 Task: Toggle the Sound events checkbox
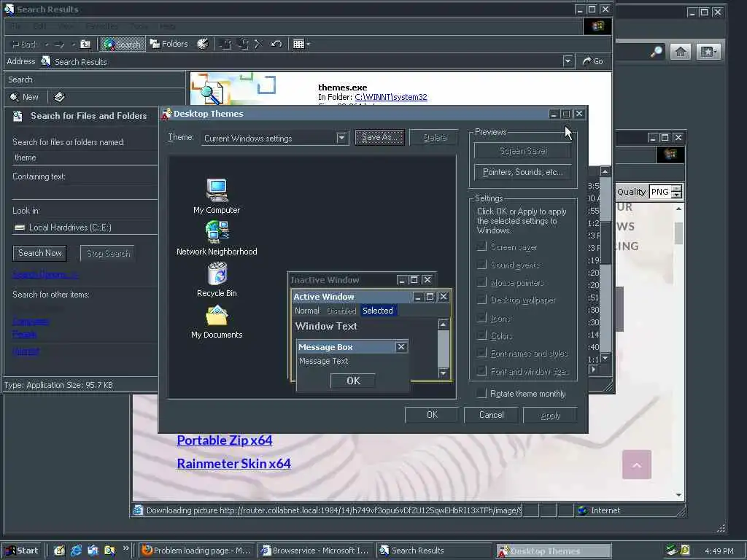tap(482, 264)
